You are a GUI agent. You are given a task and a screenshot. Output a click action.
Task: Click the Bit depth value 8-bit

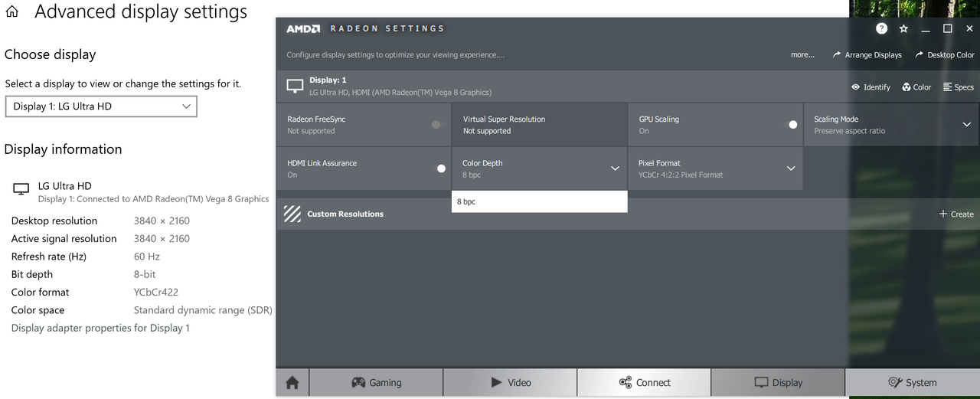pos(145,274)
